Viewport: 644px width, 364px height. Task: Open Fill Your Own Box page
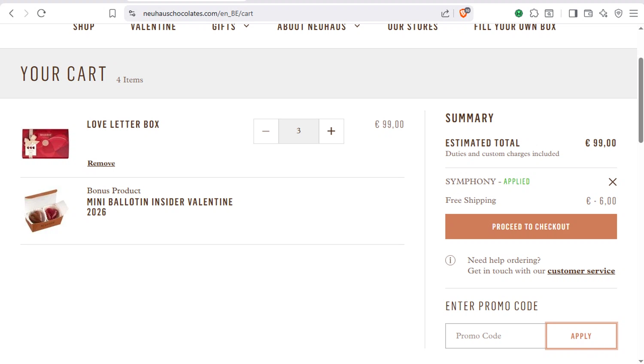(x=515, y=27)
